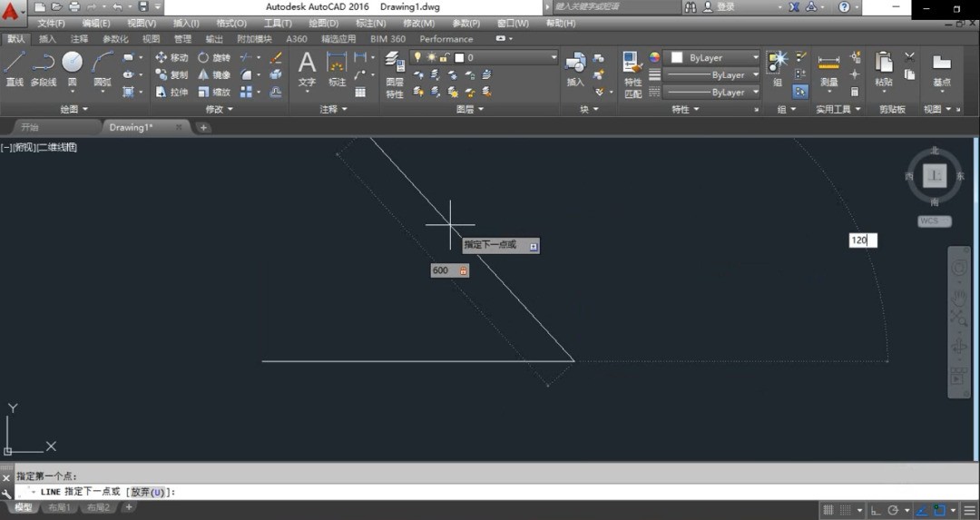Screen dimensions: 980x520
Task: Click the Save icon in quick access toolbar
Action: pyautogui.click(x=143, y=7)
